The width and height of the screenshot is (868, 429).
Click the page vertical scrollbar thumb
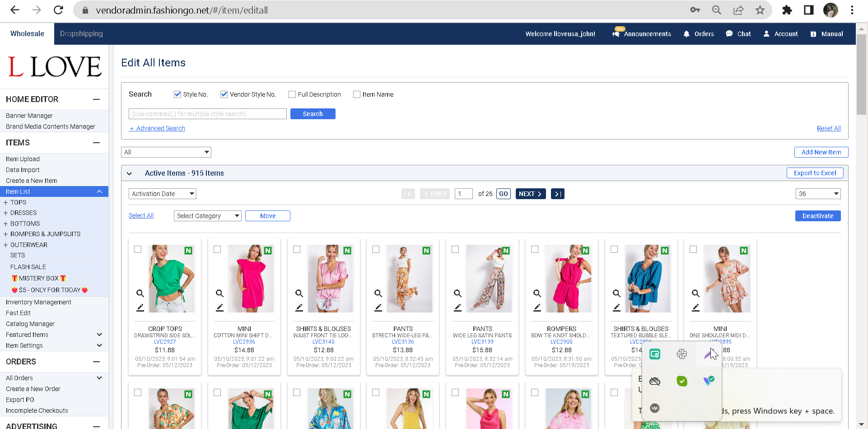[861, 75]
